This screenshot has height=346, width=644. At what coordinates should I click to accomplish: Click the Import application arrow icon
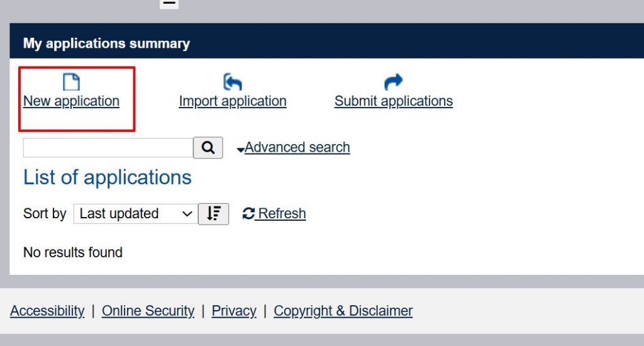(233, 82)
